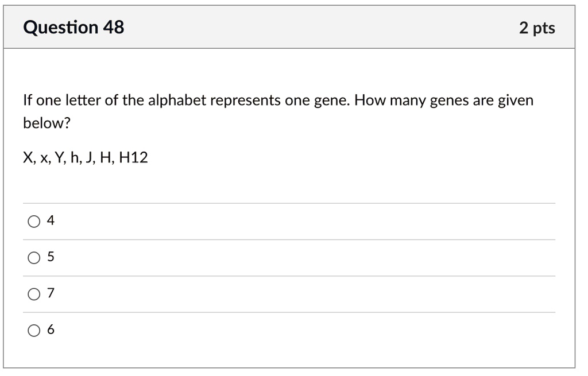
Task: Select the radio button for answer 6
Action: pos(34,330)
